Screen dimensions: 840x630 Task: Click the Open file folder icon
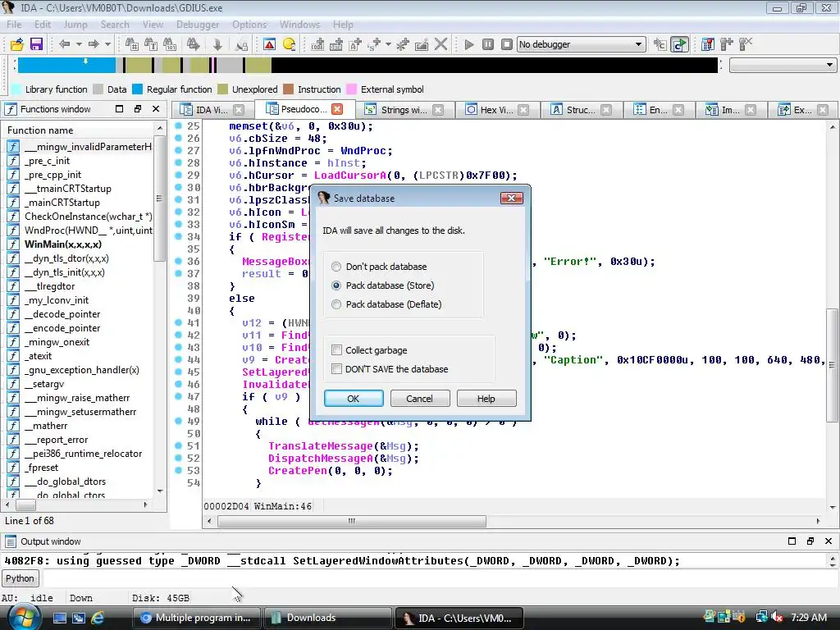point(16,44)
